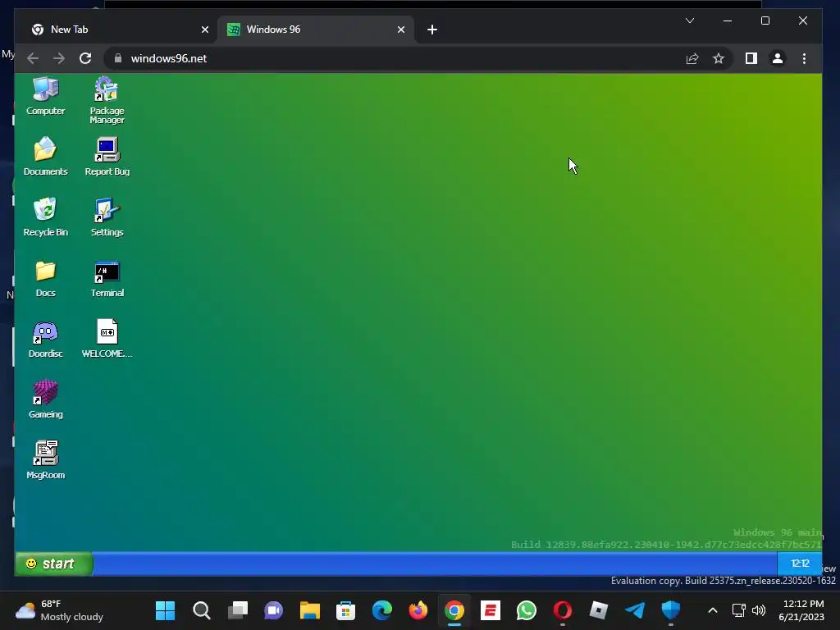
Task: Expand the tab search dropdown arrow
Action: [x=689, y=21]
